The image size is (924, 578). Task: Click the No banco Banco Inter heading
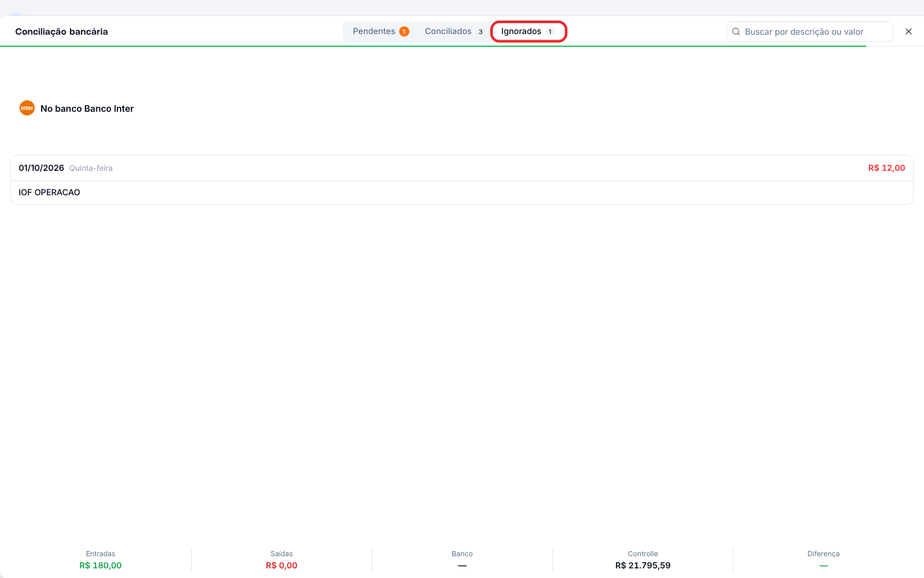coord(87,109)
